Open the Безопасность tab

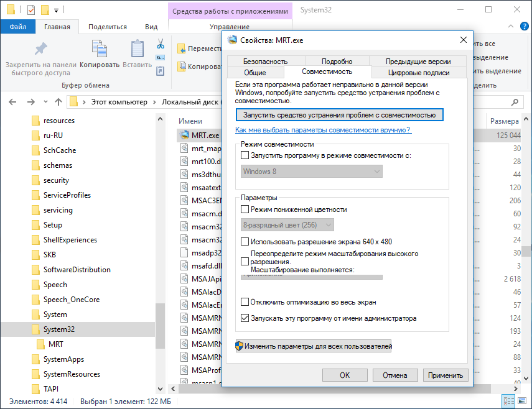click(x=265, y=62)
